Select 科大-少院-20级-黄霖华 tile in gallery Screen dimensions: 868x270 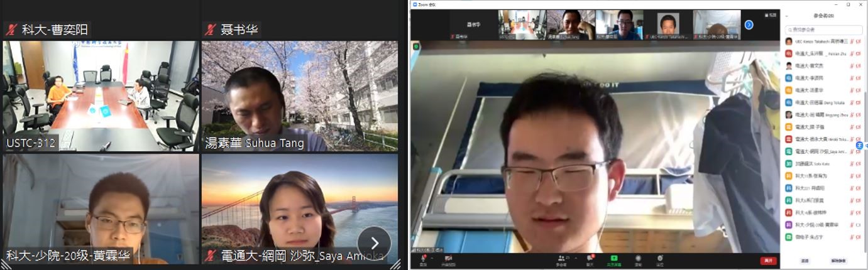point(101,209)
